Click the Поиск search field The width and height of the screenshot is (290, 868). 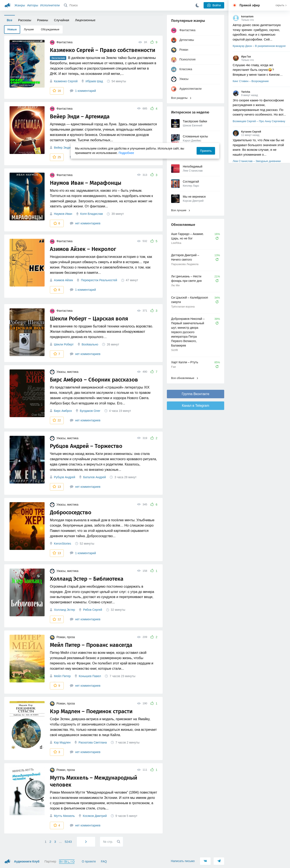point(73,5)
